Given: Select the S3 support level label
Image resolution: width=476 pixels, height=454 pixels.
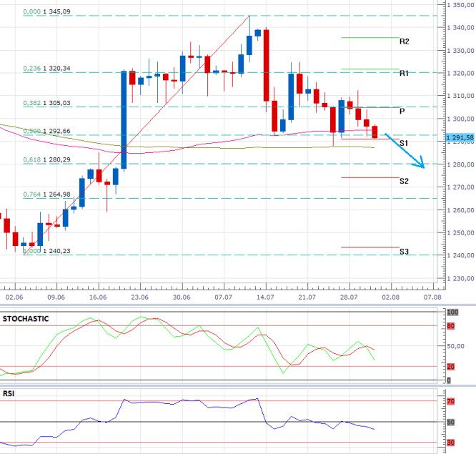Looking at the screenshot, I should tap(404, 252).
